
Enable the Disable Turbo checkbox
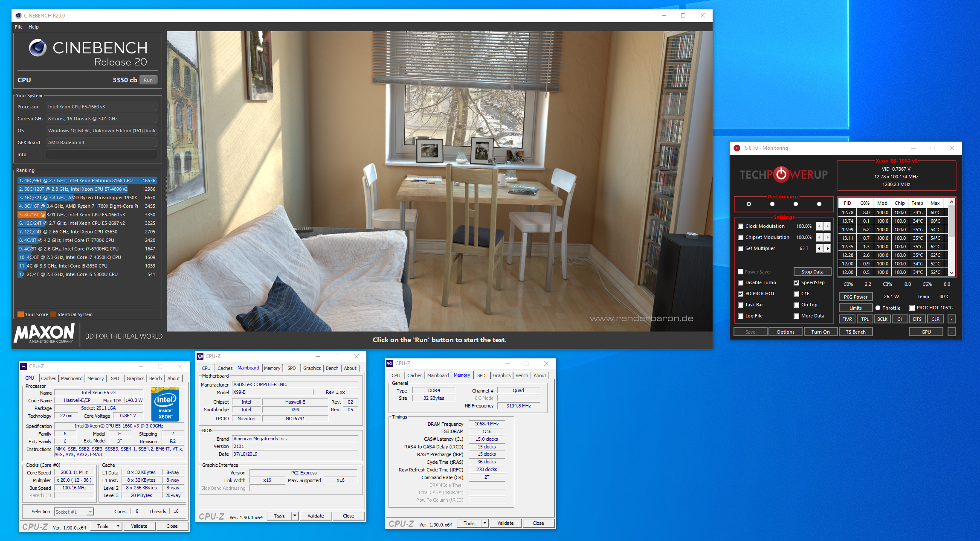tap(741, 283)
